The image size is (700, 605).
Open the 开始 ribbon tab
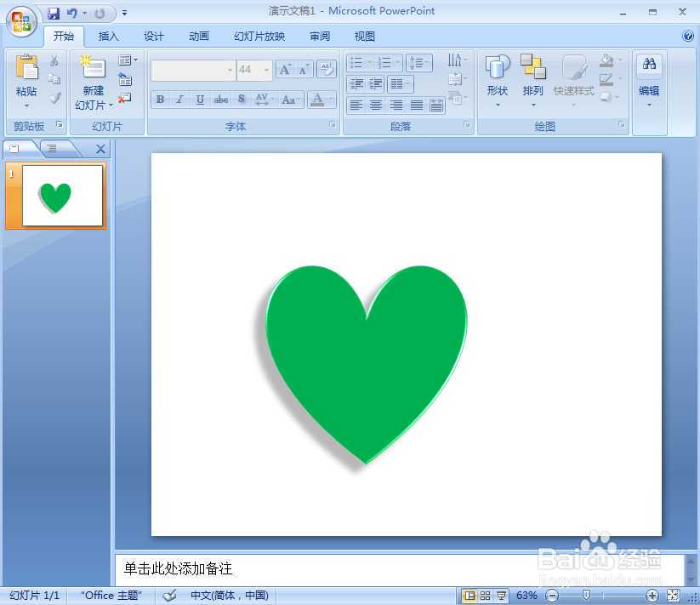point(64,37)
